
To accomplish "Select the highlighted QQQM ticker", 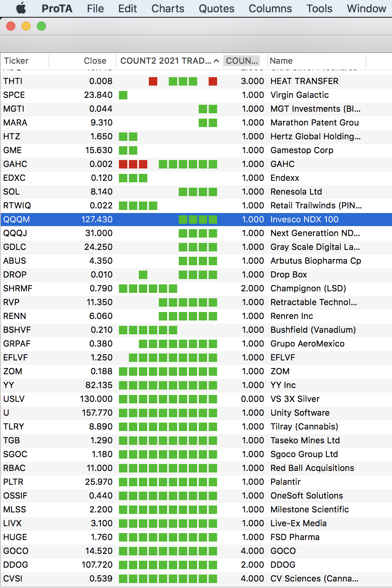I will [16, 220].
